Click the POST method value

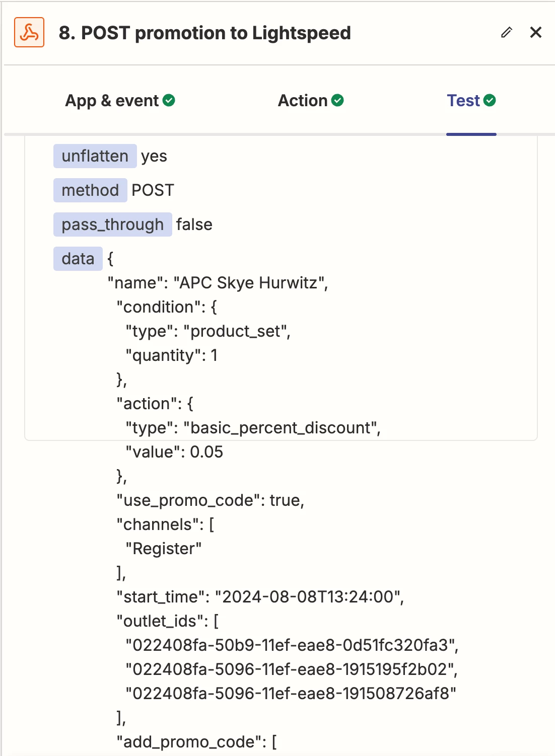pos(153,190)
